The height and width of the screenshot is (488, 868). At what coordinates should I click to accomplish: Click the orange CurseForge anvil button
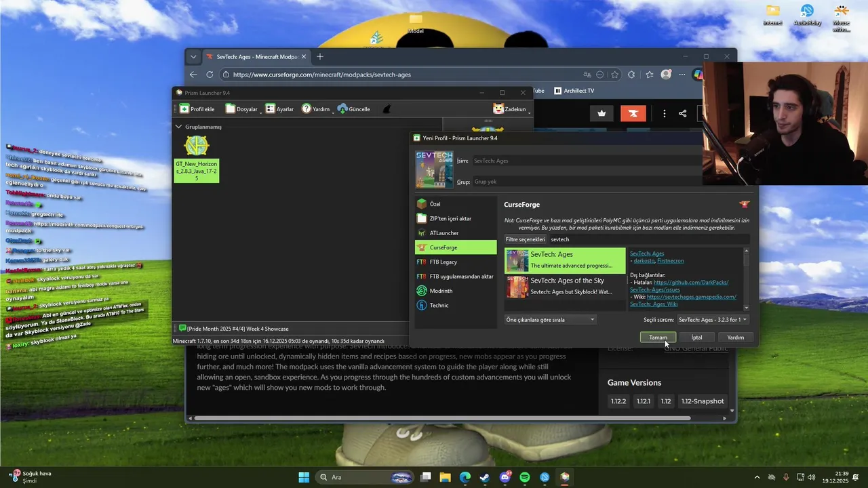(x=633, y=113)
